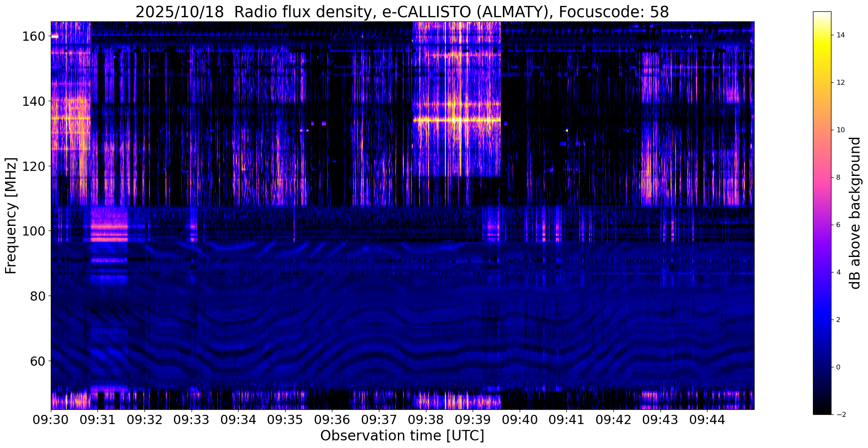Click the colorbar gradient strip
This screenshot has width=868, height=448.
coord(822,213)
